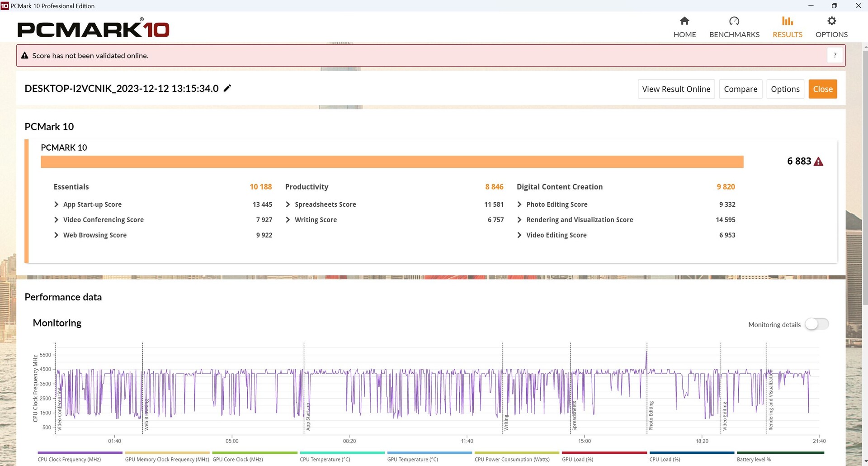The image size is (868, 466).
Task: Expand Rendering and Visualization Score row
Action: pyautogui.click(x=626, y=220)
